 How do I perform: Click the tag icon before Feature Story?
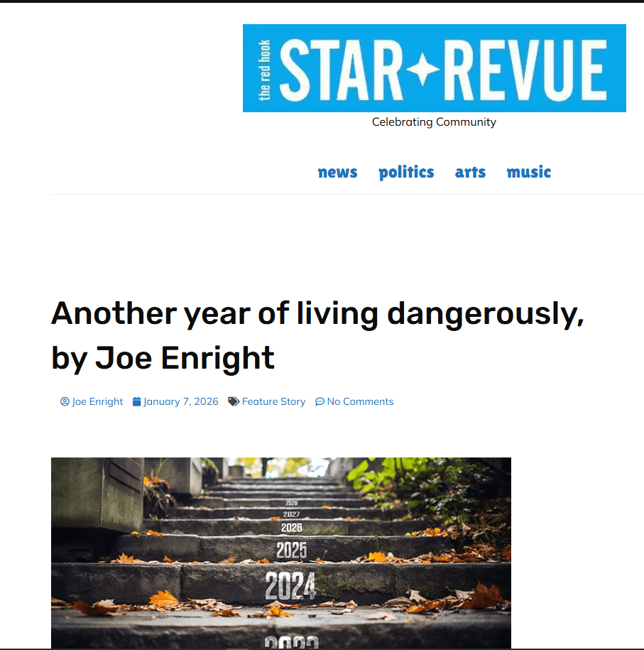(234, 401)
